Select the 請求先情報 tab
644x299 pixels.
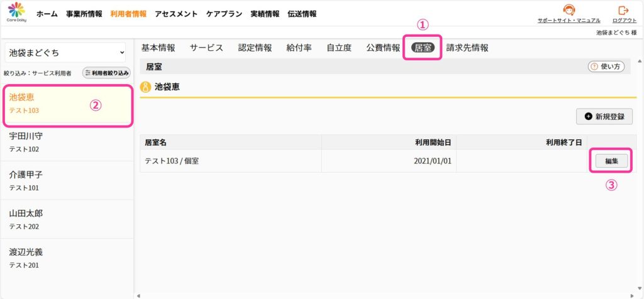[x=467, y=48]
